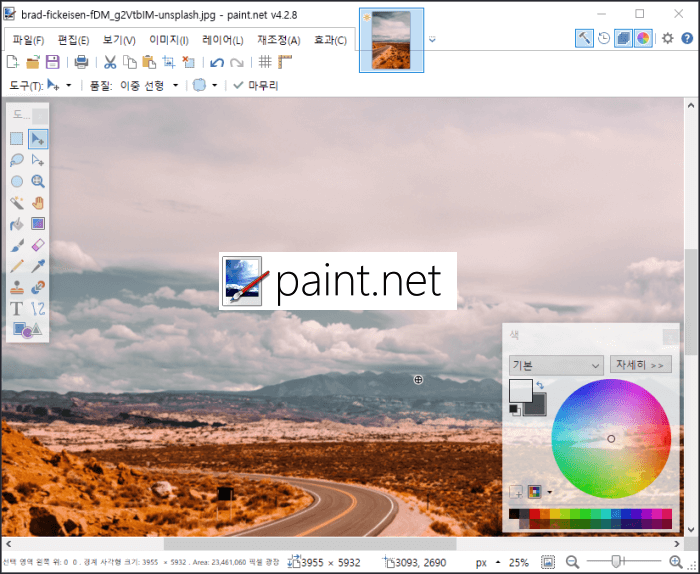
Task: Click the zoom slider handle in status bar
Action: click(616, 562)
